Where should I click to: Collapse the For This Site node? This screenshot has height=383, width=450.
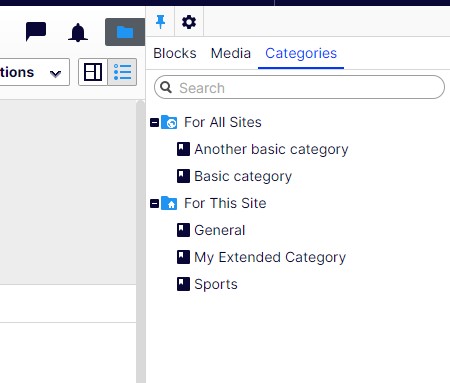pyautogui.click(x=154, y=203)
